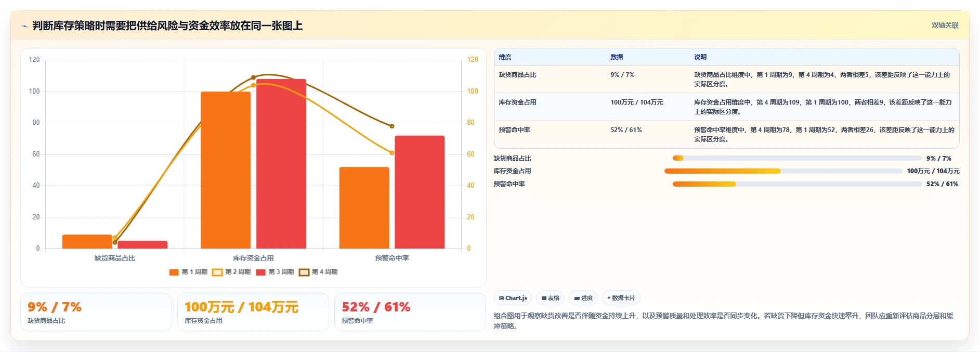Screen dimensions: 980x352
Task: Click the card title about 库存策略
Action: click(x=167, y=26)
